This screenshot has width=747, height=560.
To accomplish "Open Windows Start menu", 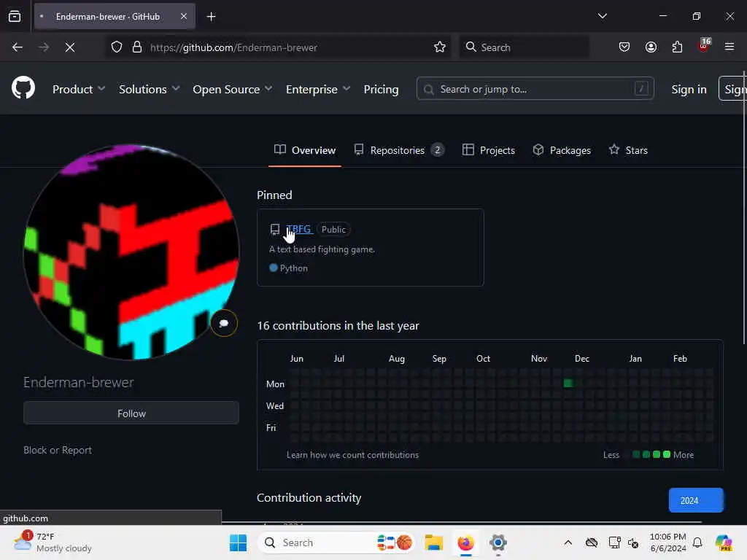I will pos(239,542).
